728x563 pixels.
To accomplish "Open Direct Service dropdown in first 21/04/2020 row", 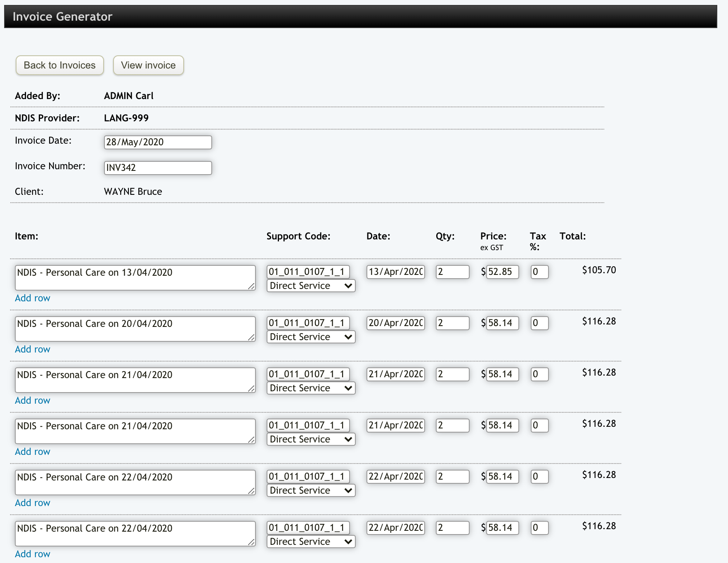I will click(311, 388).
